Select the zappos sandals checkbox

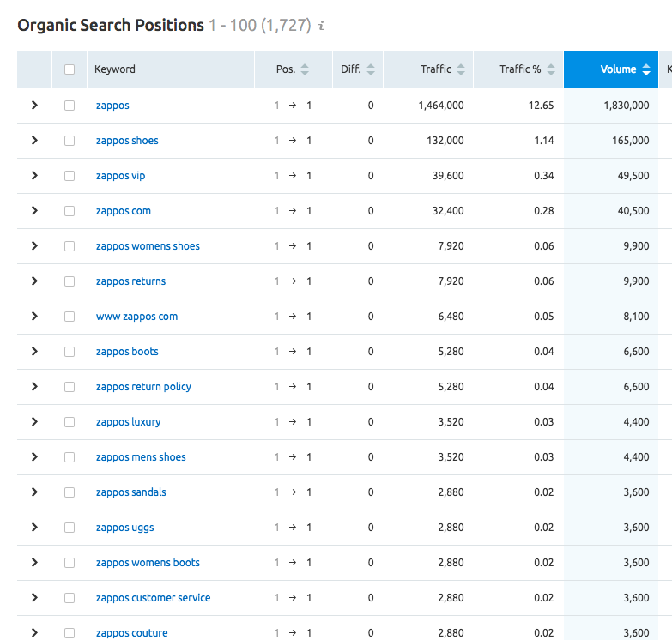pyautogui.click(x=70, y=492)
